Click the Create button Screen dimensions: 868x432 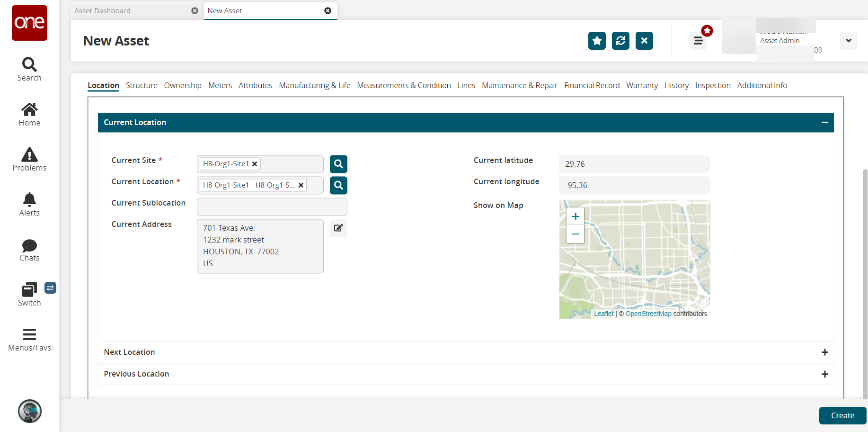[x=842, y=415]
